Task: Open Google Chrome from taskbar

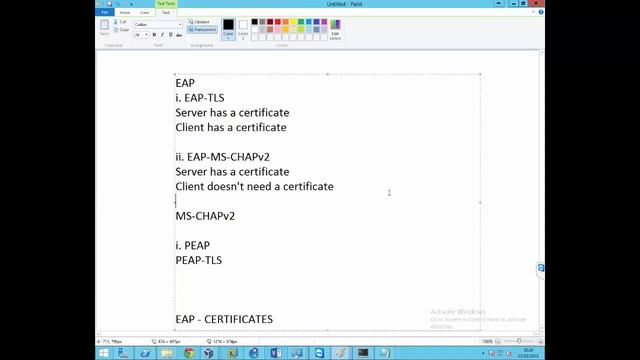Action: pos(189,353)
